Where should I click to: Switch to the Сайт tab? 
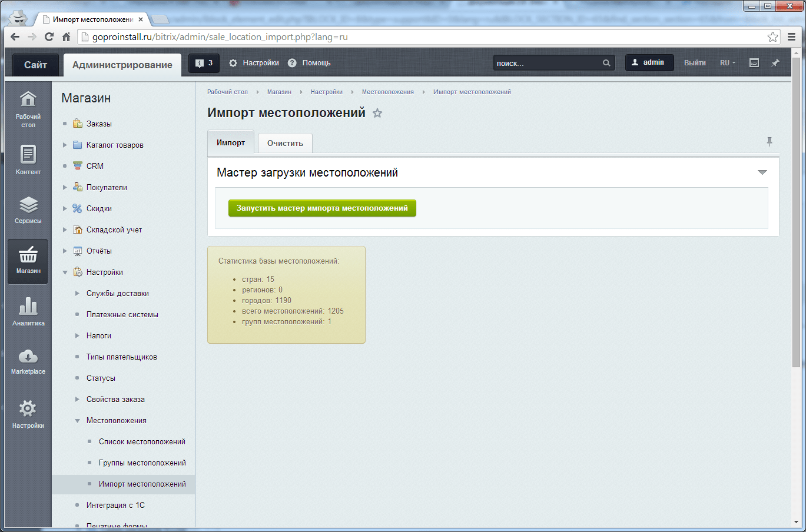pyautogui.click(x=35, y=65)
